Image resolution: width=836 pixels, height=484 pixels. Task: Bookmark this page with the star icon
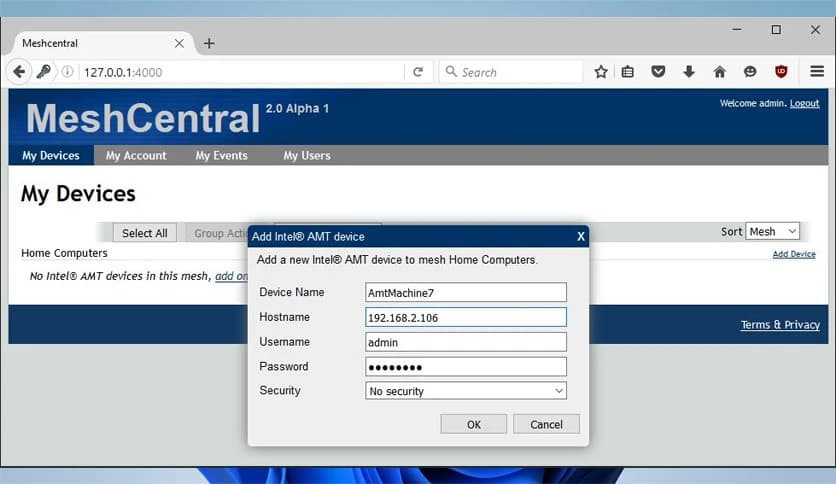tap(601, 71)
